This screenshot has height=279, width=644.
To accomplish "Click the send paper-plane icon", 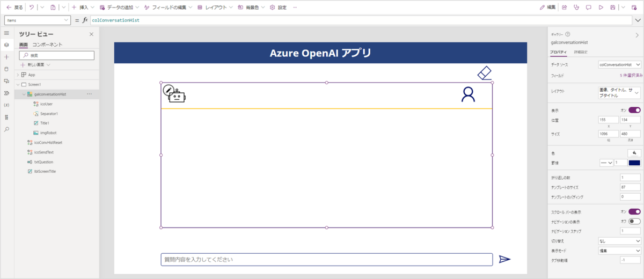I will click(x=504, y=260).
